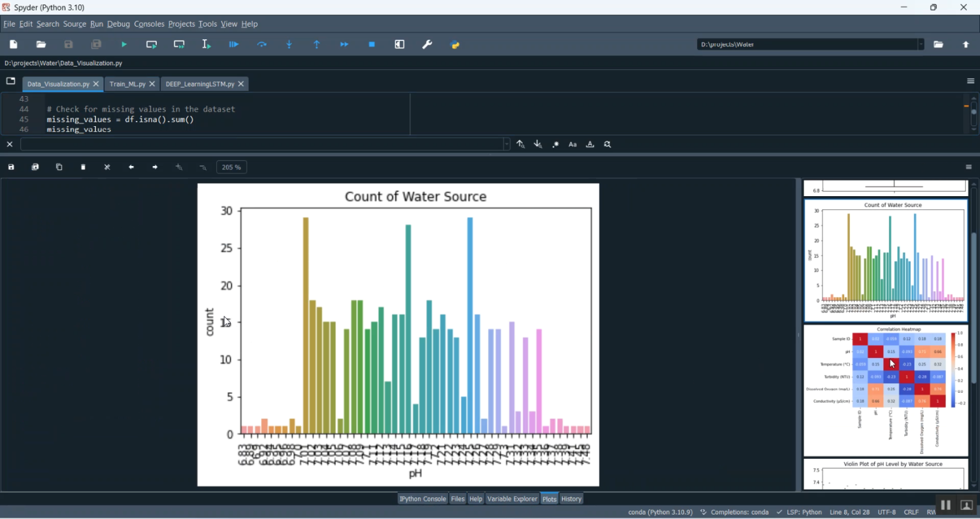Enable regular expression search toggle

pos(555,144)
